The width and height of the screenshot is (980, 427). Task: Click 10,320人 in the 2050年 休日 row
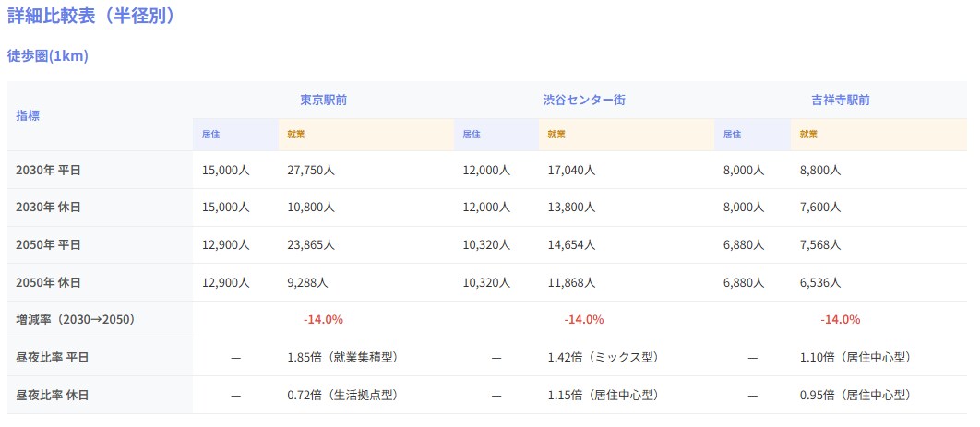[486, 282]
